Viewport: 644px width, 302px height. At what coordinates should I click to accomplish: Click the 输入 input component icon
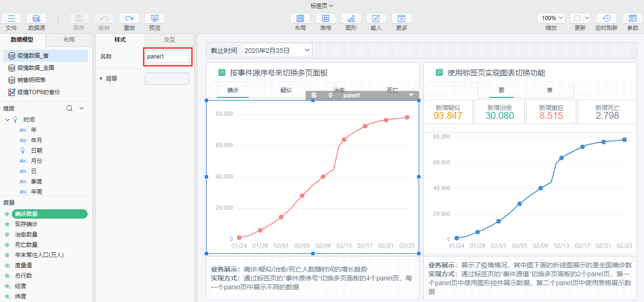(376, 19)
